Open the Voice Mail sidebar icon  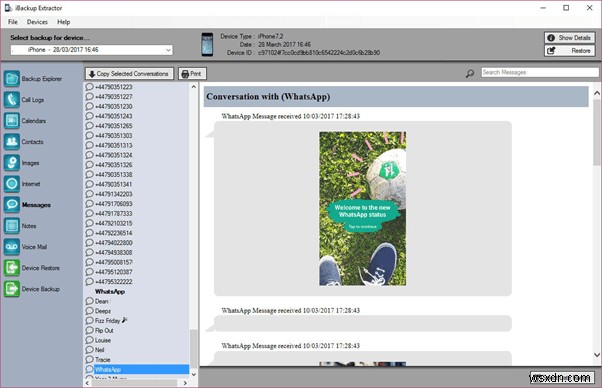(x=12, y=247)
